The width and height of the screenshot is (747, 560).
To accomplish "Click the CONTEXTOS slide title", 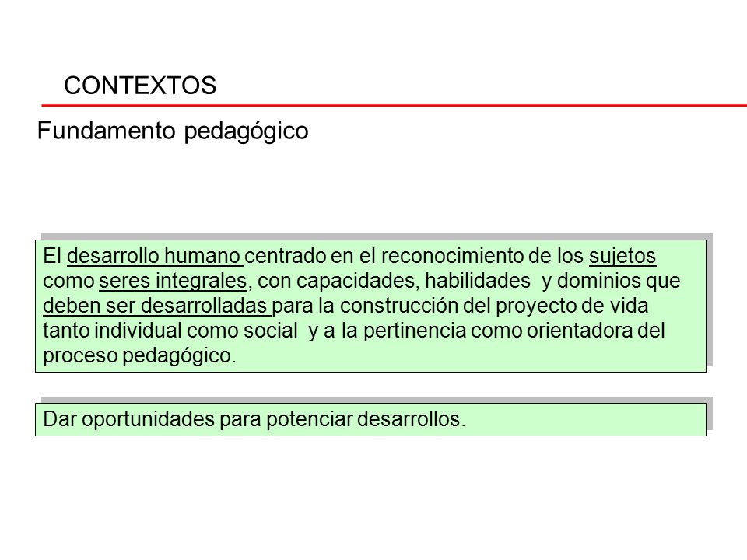I will [140, 86].
